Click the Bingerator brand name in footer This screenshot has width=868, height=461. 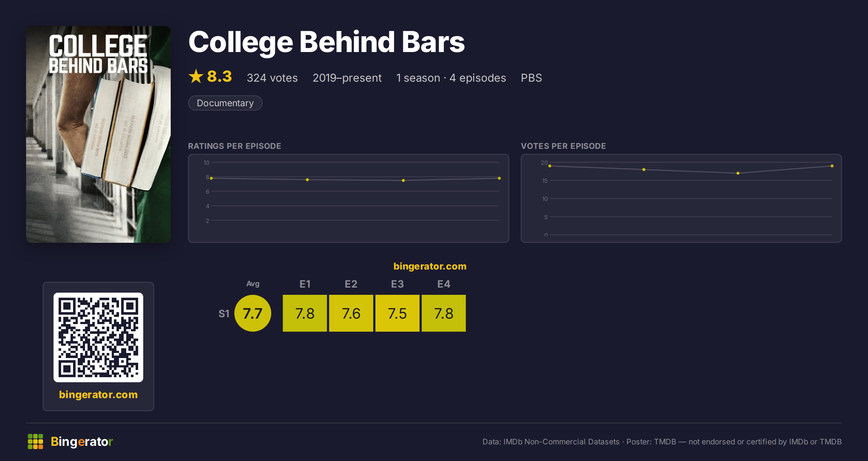click(82, 441)
